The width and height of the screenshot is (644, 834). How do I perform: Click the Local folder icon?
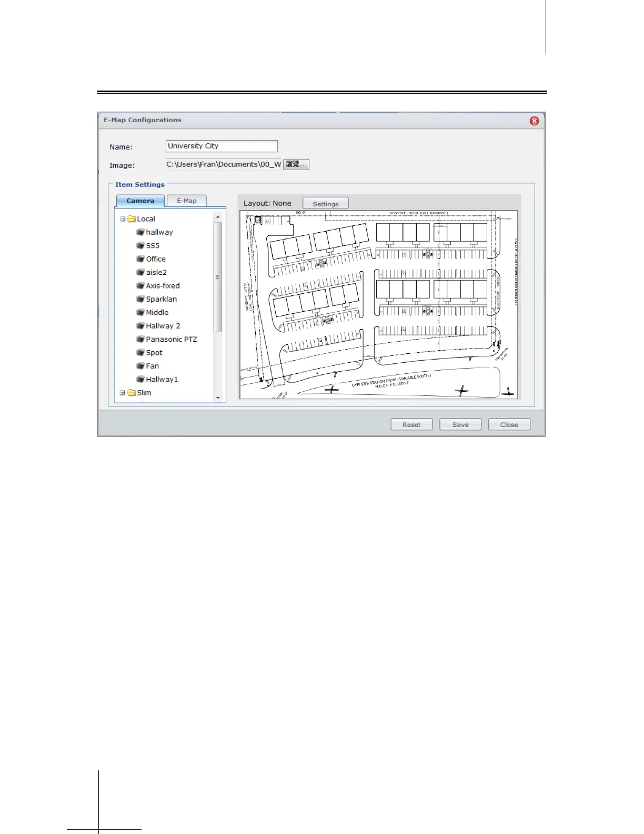click(132, 219)
